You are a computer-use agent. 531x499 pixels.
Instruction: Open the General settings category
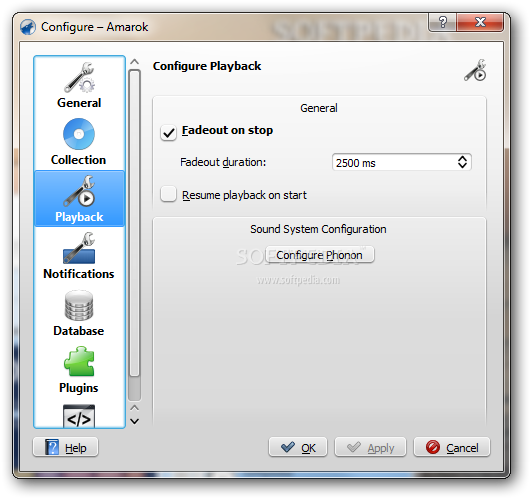click(79, 85)
